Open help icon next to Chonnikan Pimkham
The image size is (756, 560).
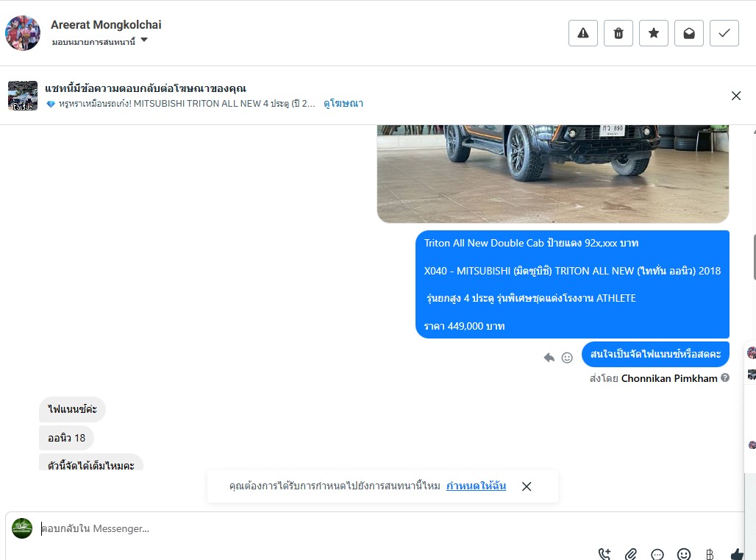(724, 378)
